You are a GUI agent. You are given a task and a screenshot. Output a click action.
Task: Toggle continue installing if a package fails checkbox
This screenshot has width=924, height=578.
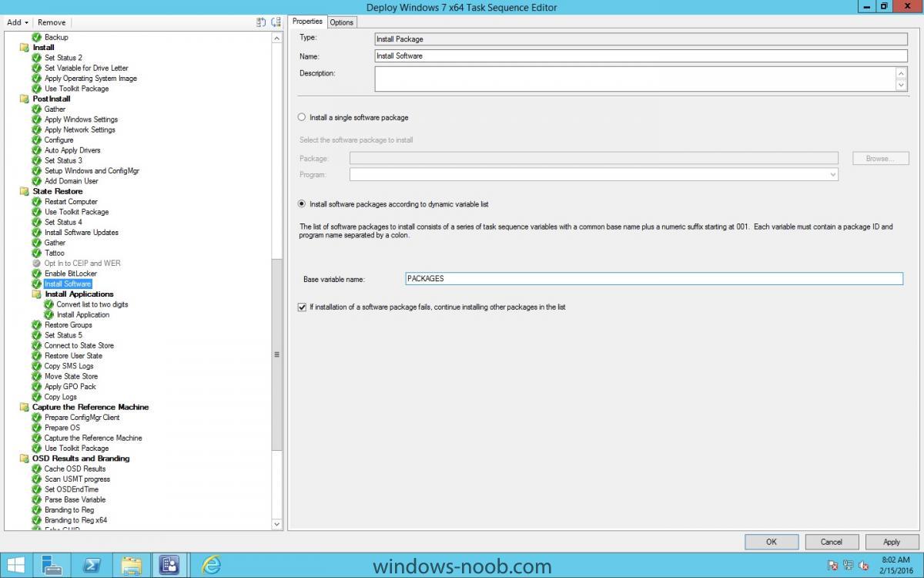coord(302,307)
